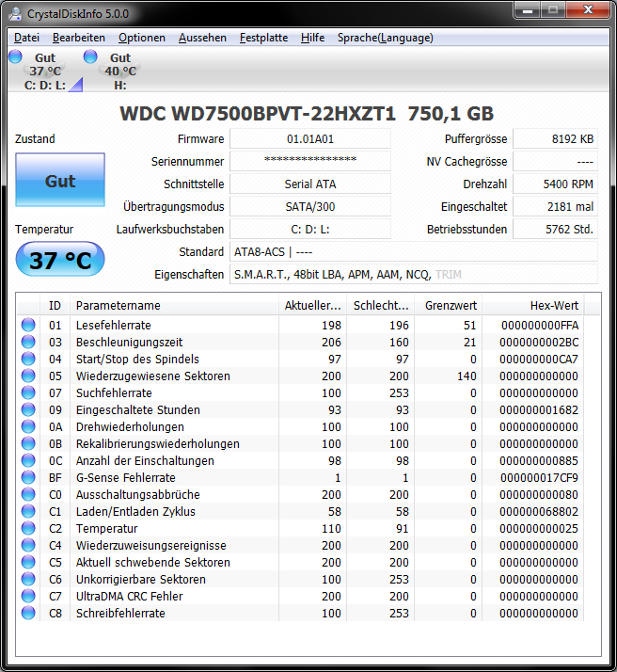Click status orb of G-Sense Fehlerrate row
Viewport: 617px width, 672px height.
click(28, 477)
